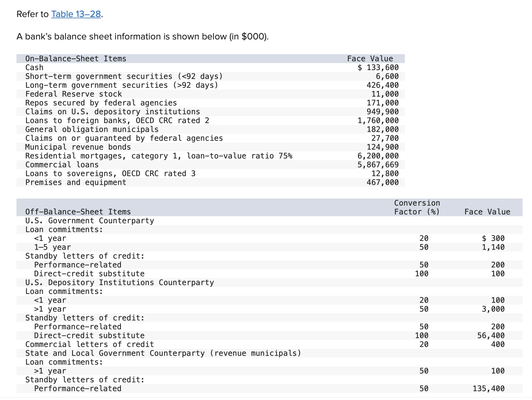Image resolution: width=532 pixels, height=400 pixels.
Task: Click the Claims on U.S. depository institutions row
Action: pyautogui.click(x=112, y=111)
